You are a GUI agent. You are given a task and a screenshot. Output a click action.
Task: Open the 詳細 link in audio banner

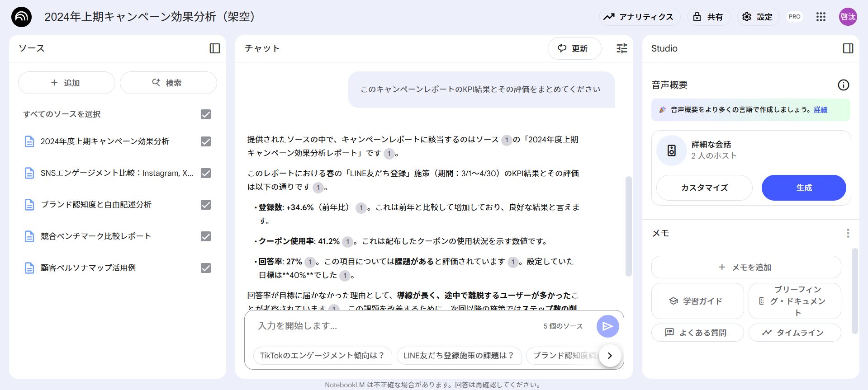821,110
